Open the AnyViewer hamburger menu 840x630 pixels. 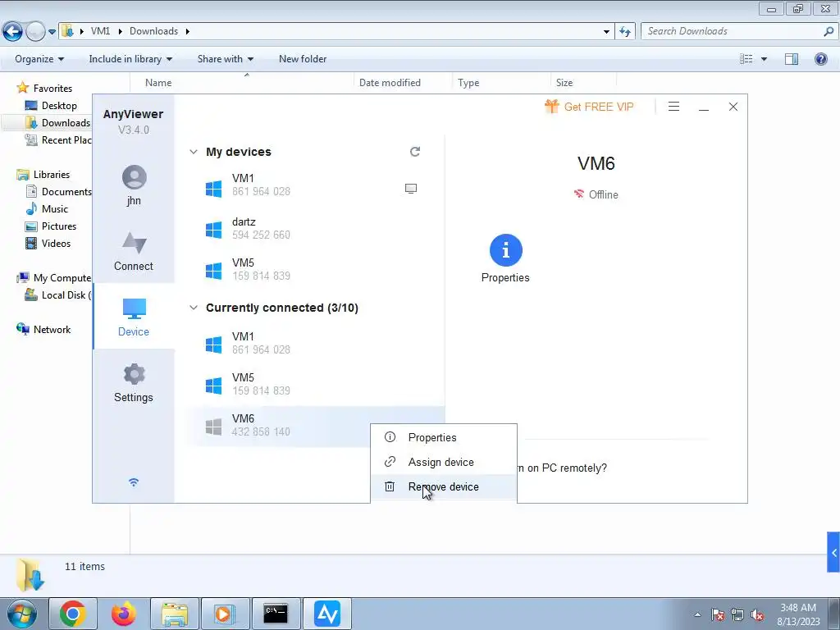(674, 107)
